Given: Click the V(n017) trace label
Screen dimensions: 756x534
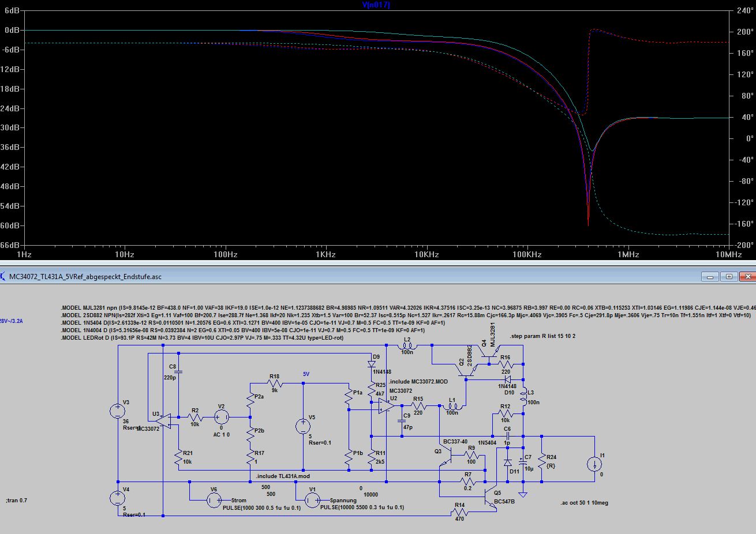Looking at the screenshot, I should [x=376, y=5].
